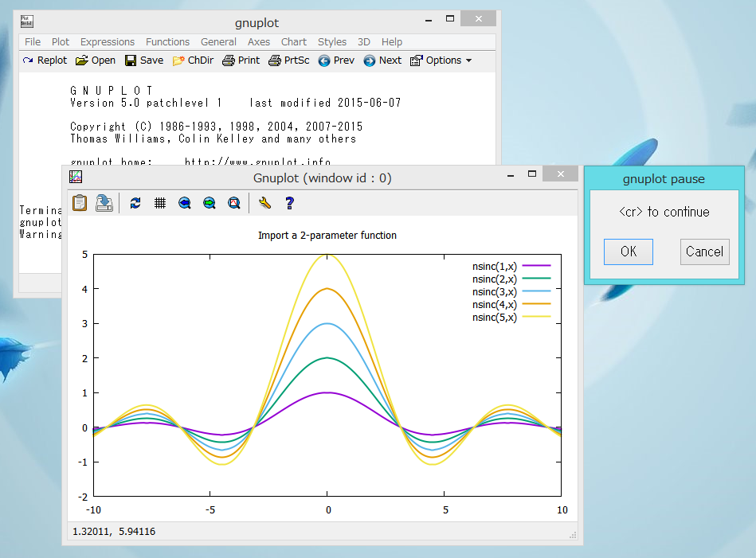Screen dimensions: 756x558
Task: Open the Expressions menu
Action: [x=108, y=41]
